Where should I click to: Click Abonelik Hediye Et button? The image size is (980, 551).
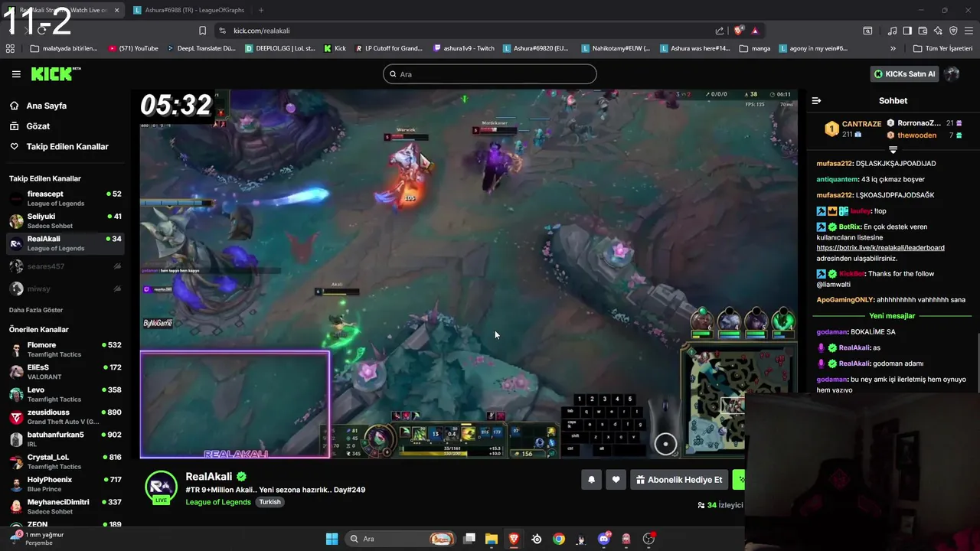[x=678, y=480]
